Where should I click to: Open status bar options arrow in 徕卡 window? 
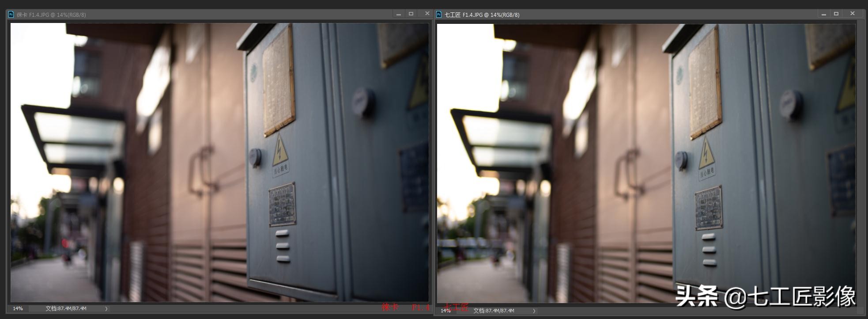click(x=106, y=308)
